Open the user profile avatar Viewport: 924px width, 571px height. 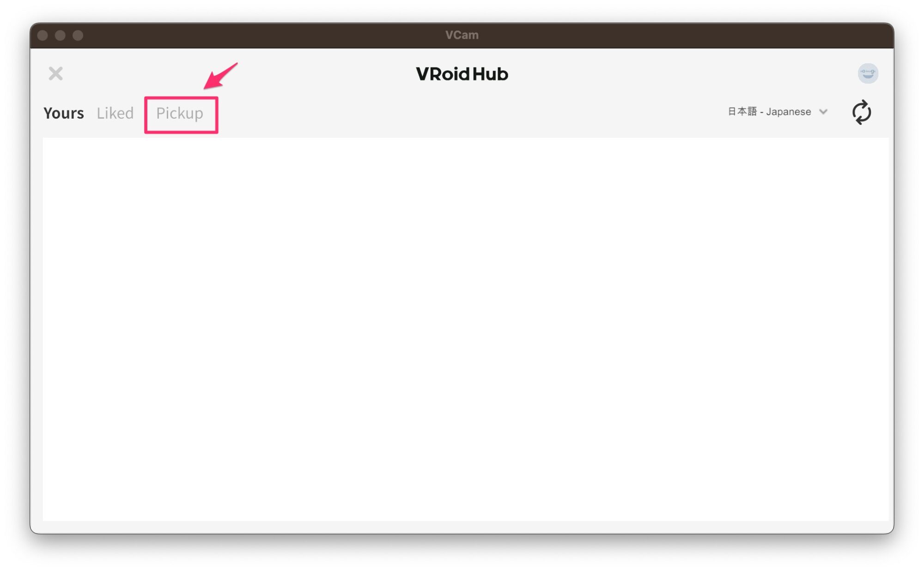point(868,73)
